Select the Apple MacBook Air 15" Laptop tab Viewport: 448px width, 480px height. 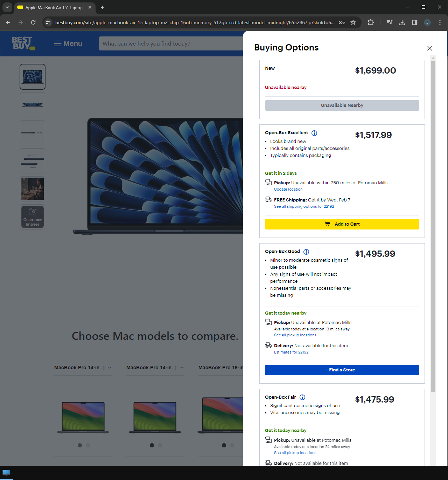pyautogui.click(x=54, y=7)
